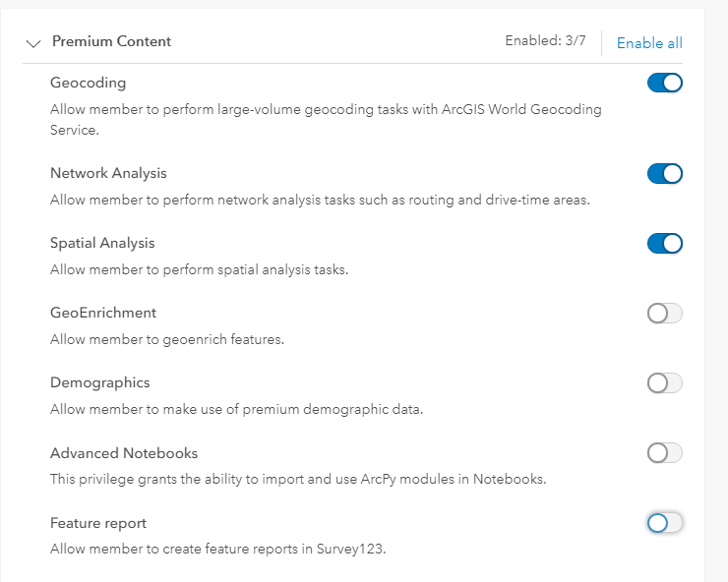Click the Network Analysis label
This screenshot has height=582, width=728.
(x=108, y=173)
